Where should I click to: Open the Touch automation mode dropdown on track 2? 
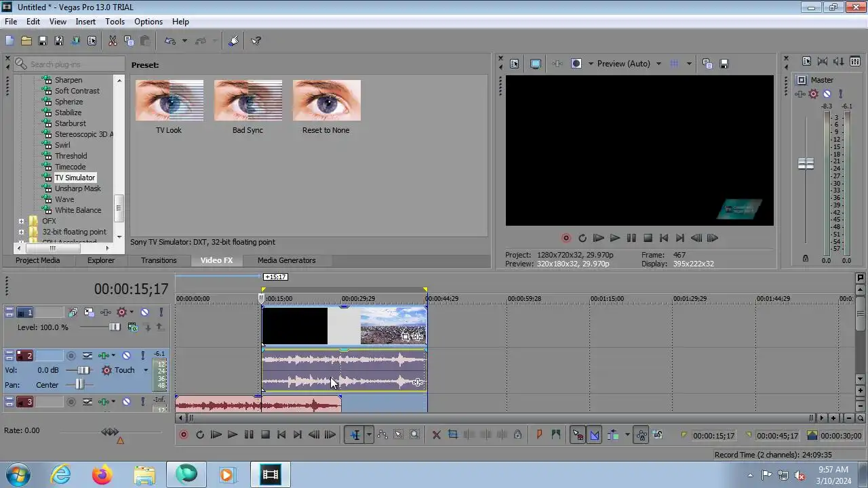145,370
